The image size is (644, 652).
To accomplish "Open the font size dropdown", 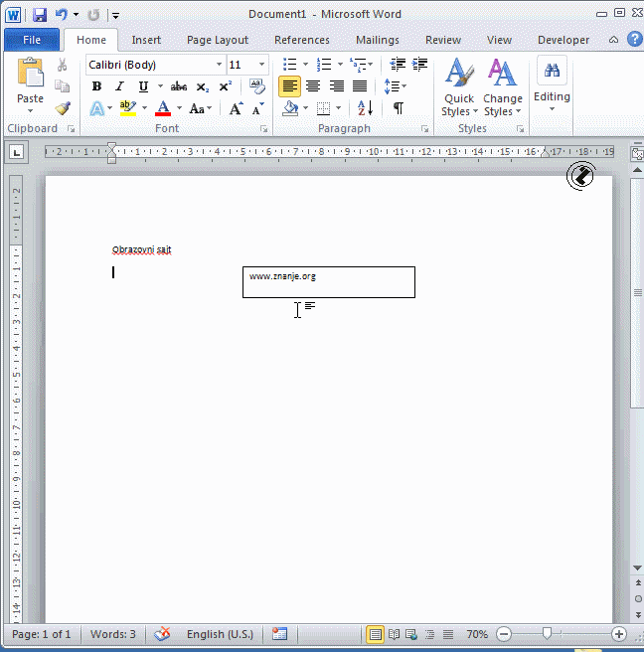I will [x=262, y=65].
